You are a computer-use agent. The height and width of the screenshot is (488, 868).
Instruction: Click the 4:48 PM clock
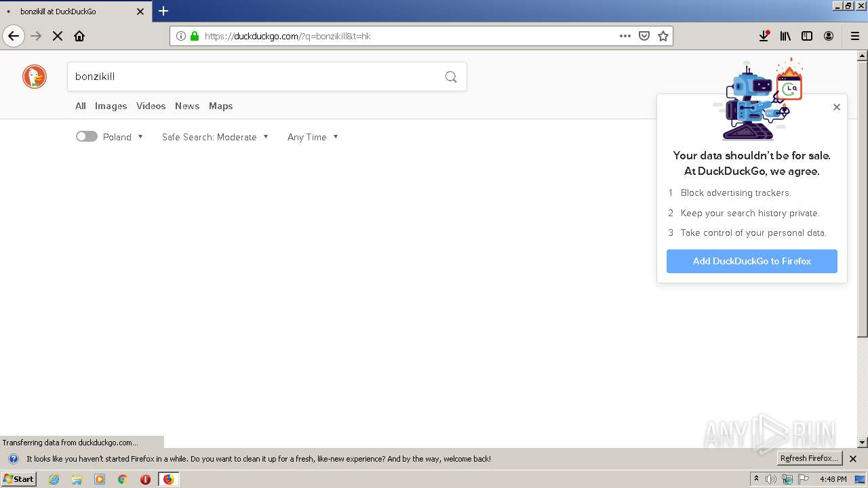click(x=833, y=479)
